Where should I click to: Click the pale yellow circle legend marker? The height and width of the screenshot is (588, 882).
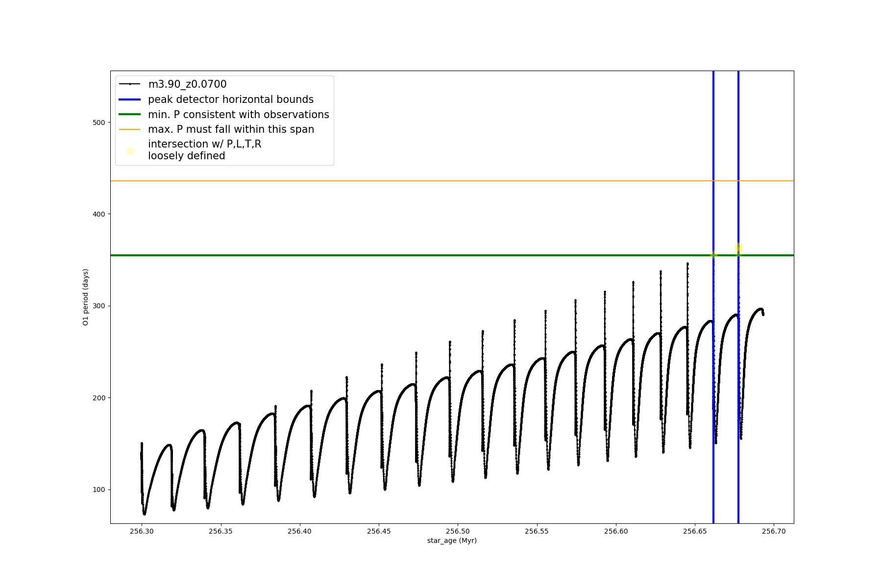pos(130,151)
